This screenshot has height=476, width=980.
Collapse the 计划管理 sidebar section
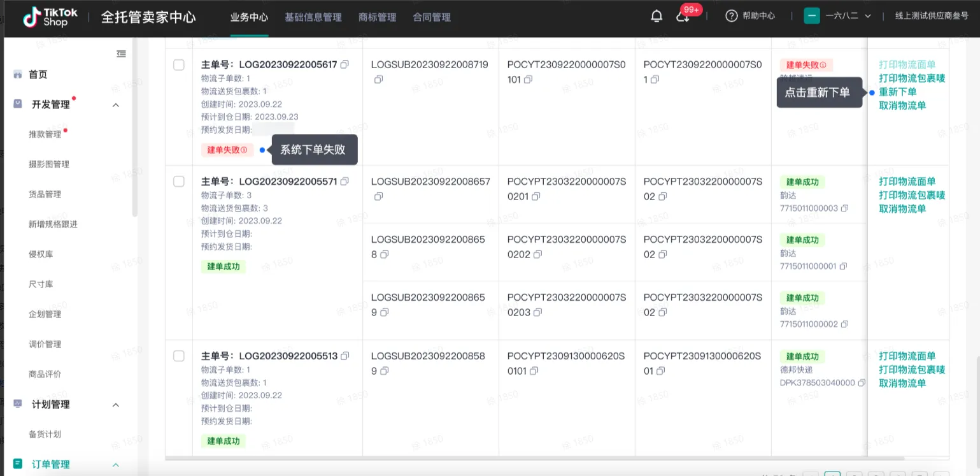click(116, 405)
